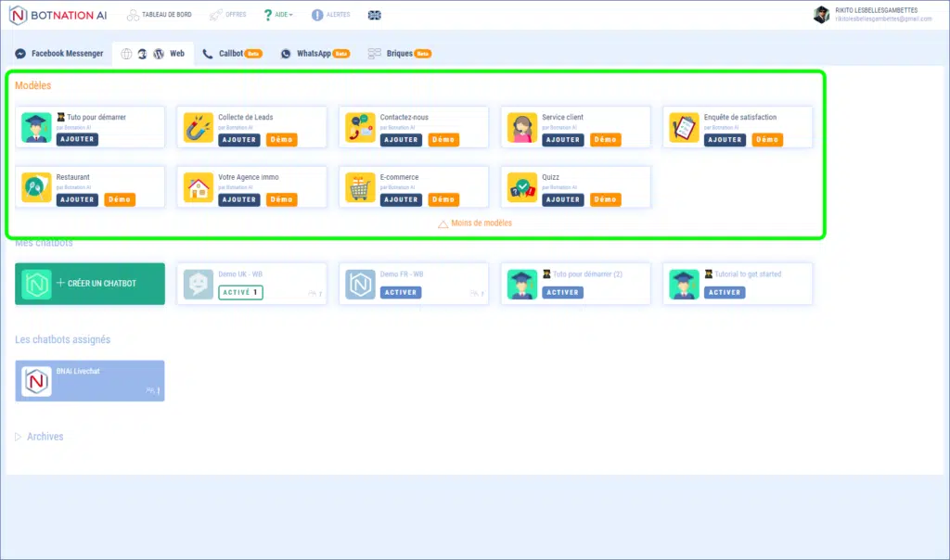The width and height of the screenshot is (950, 560).
Task: Collapse templates with Moins de modèles
Action: click(x=475, y=223)
